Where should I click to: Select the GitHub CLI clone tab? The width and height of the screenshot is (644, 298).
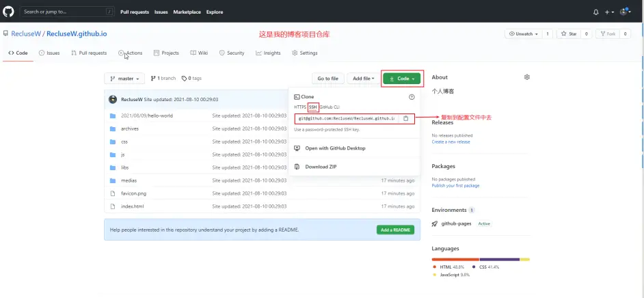click(330, 107)
